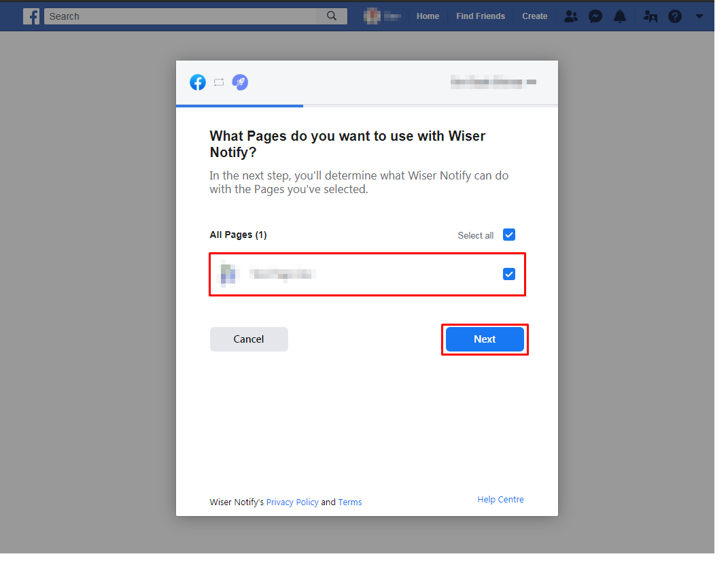Image resolution: width=728 pixels, height=565 pixels.
Task: Open the Messenger icon
Action: point(595,17)
